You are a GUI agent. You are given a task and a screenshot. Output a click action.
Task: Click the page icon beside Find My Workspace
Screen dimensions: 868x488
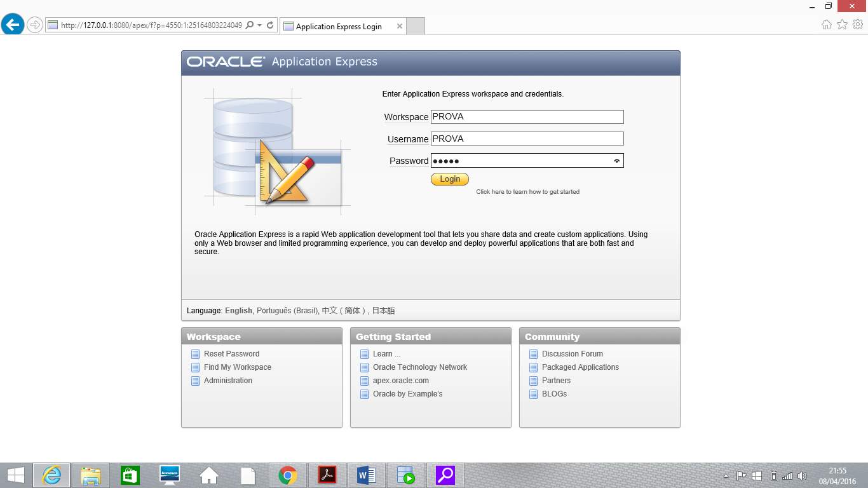click(196, 367)
